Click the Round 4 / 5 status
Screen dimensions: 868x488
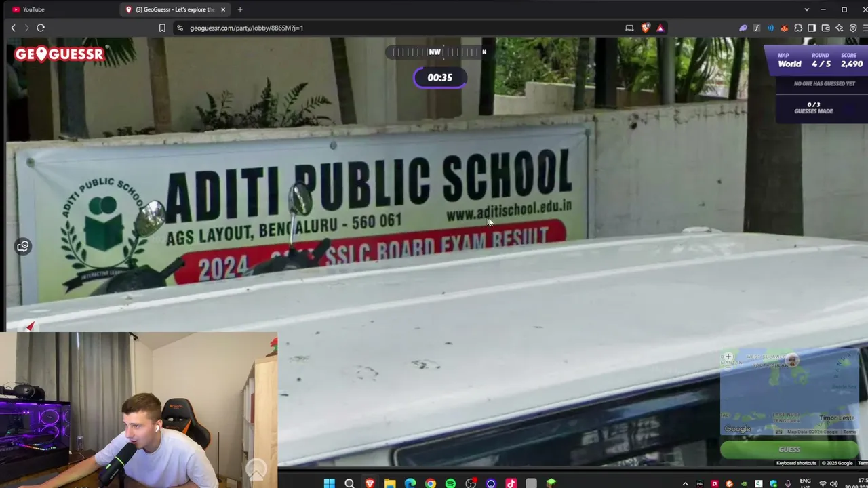click(x=821, y=61)
